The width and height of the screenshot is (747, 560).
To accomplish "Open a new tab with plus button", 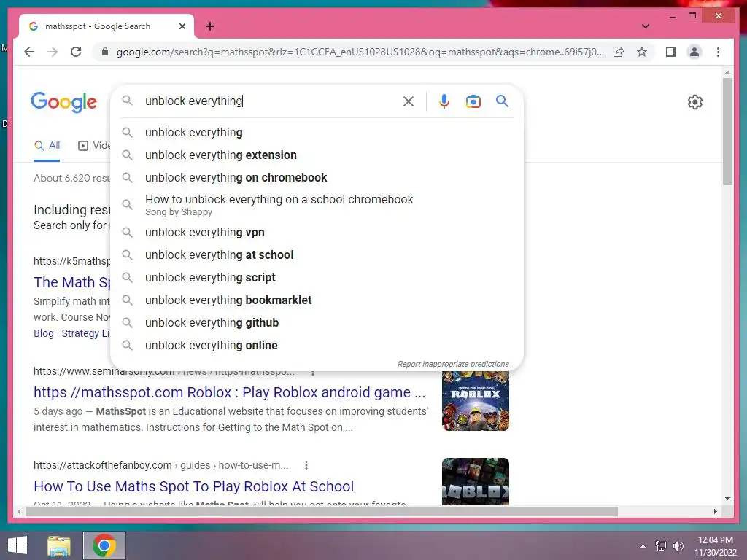I will [x=210, y=26].
